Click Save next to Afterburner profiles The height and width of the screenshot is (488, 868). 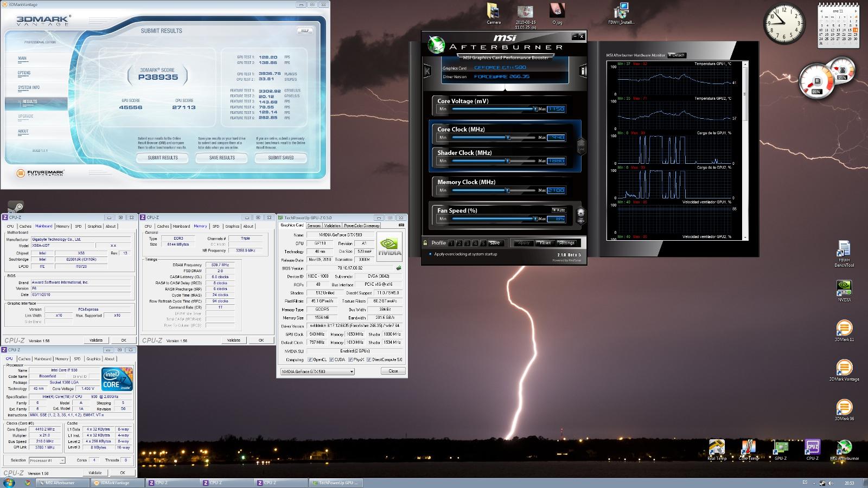495,243
